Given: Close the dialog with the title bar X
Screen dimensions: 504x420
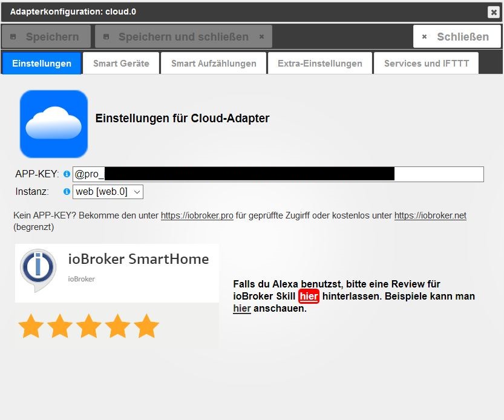Looking at the screenshot, I should (x=493, y=12).
